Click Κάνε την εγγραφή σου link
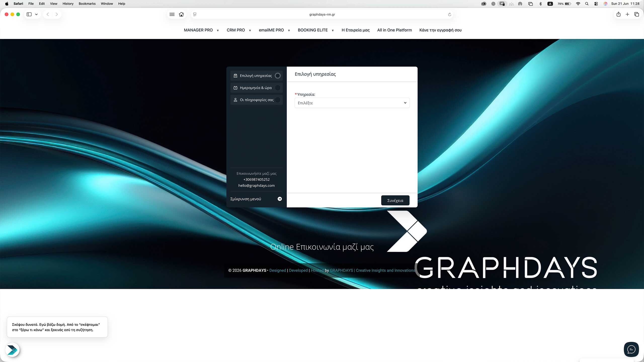The width and height of the screenshot is (644, 362). (x=440, y=30)
